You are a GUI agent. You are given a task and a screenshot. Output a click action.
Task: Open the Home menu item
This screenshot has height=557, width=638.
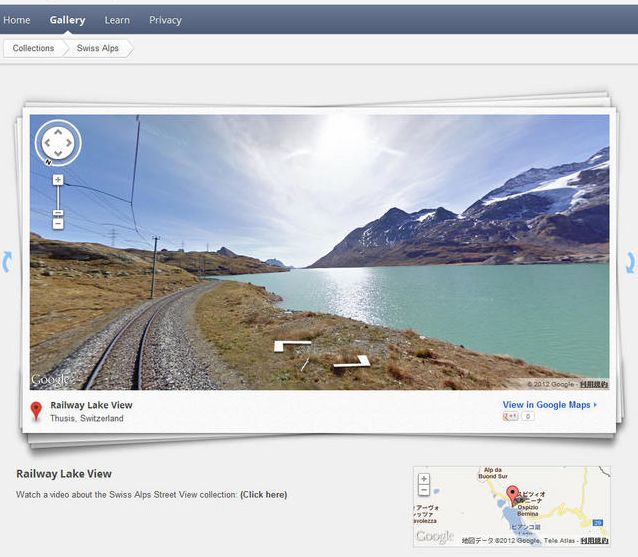tap(17, 20)
